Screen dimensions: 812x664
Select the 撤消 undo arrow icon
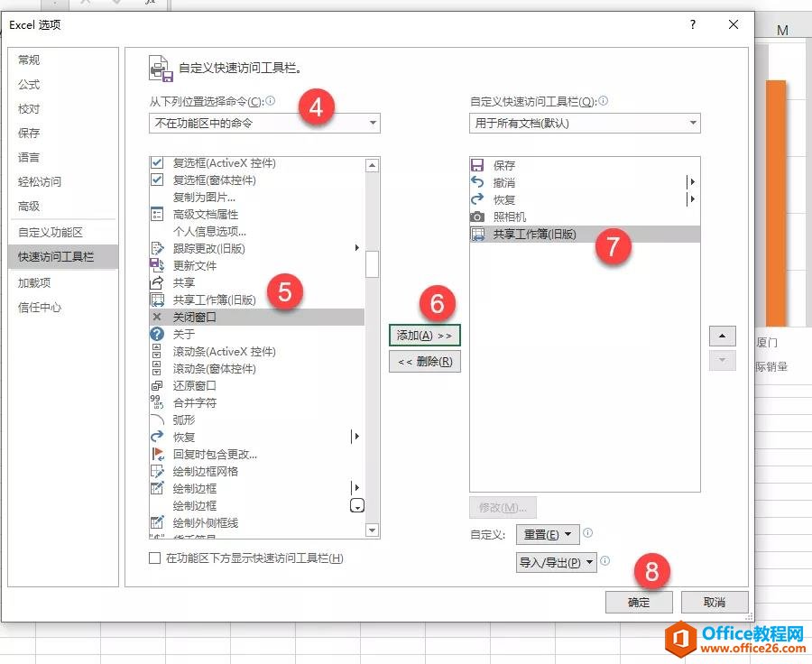[479, 181]
